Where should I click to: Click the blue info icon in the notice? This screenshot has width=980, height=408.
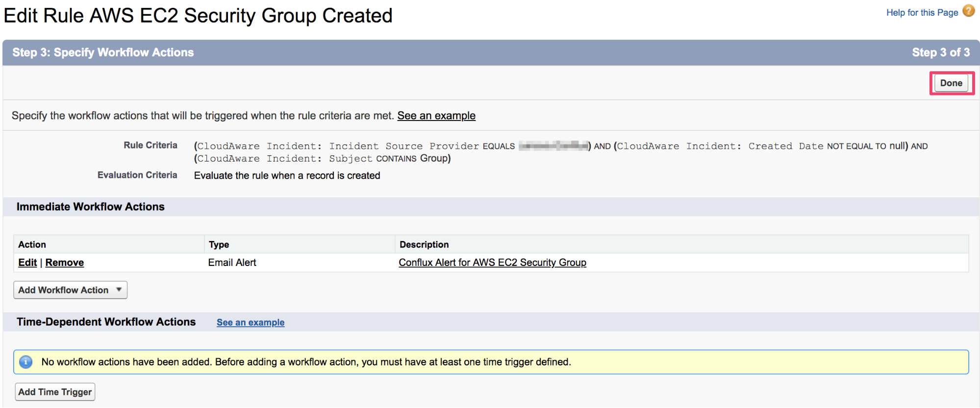point(25,362)
